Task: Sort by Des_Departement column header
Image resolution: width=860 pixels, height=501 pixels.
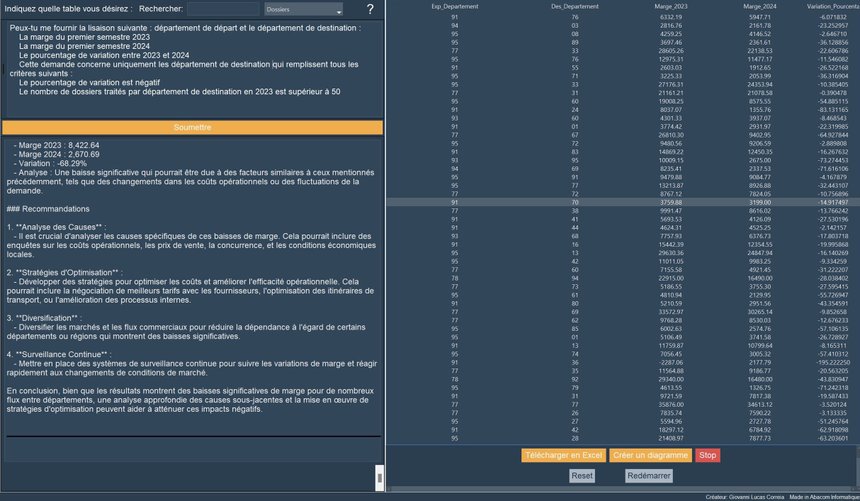Action: [575, 7]
